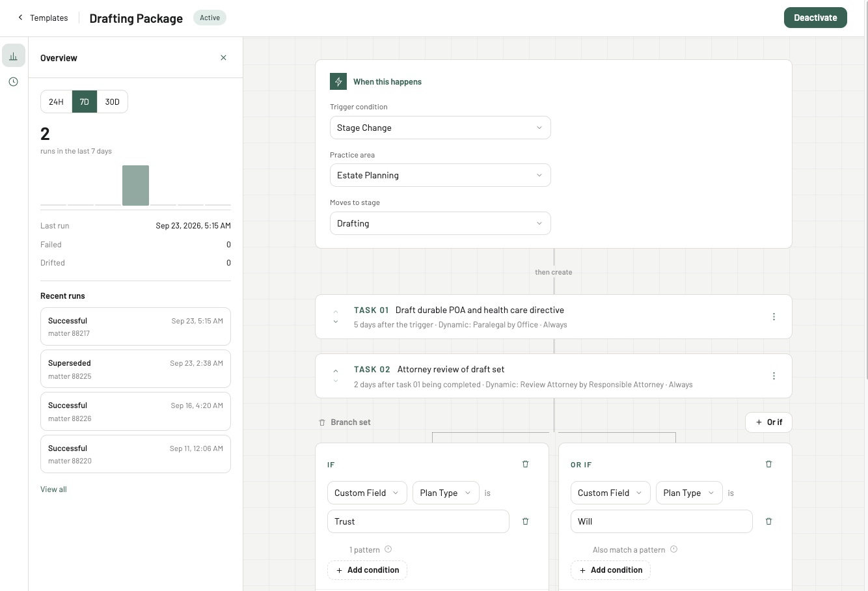Viewport: 868px width, 591px height.
Task: Go back to Templates
Action: (43, 18)
